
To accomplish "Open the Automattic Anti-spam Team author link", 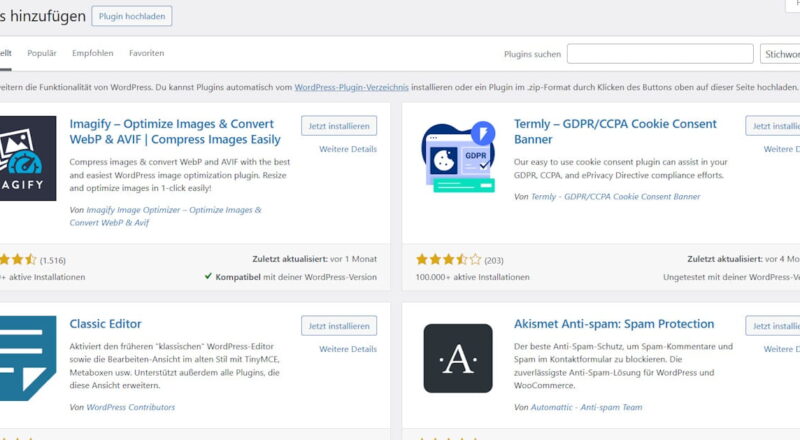I will click(x=586, y=407).
